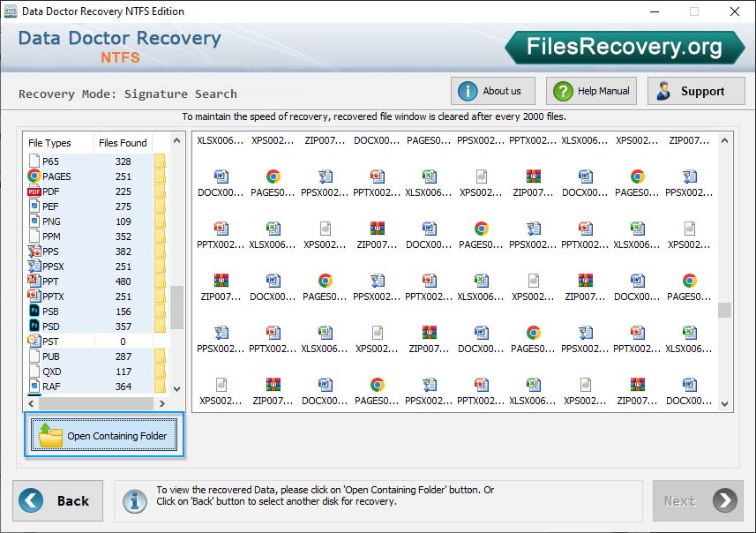
Task: Click the PPTX presentation icon
Action: 34,297
